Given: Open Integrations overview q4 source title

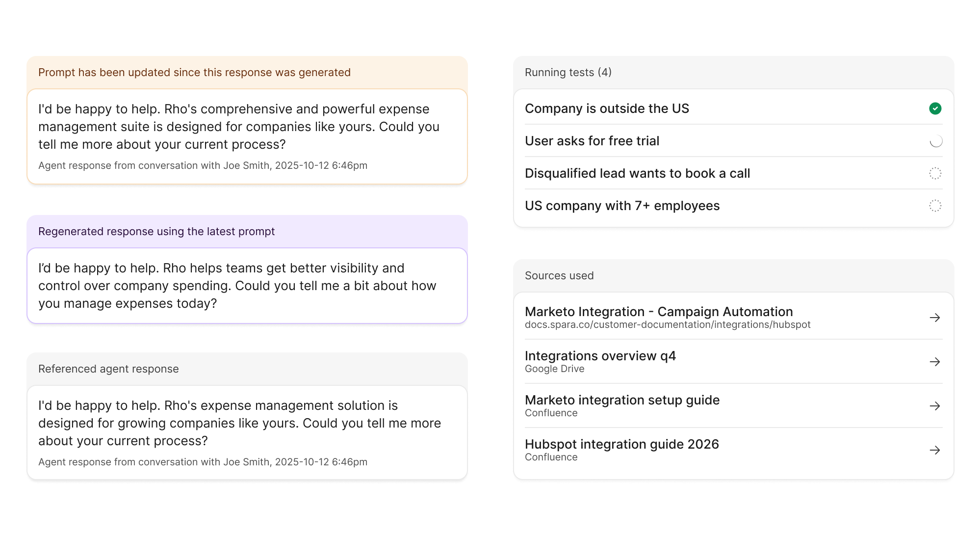Looking at the screenshot, I should click(x=600, y=356).
